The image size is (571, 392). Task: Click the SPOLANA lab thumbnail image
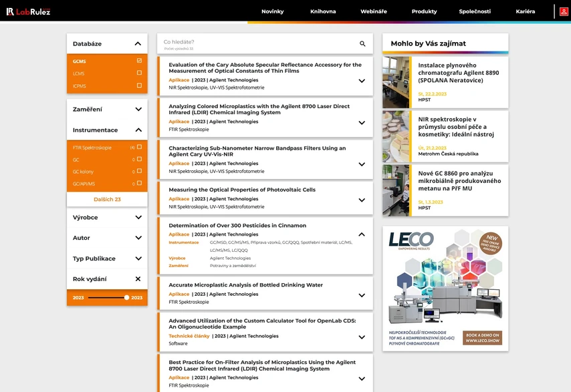pyautogui.click(x=396, y=82)
